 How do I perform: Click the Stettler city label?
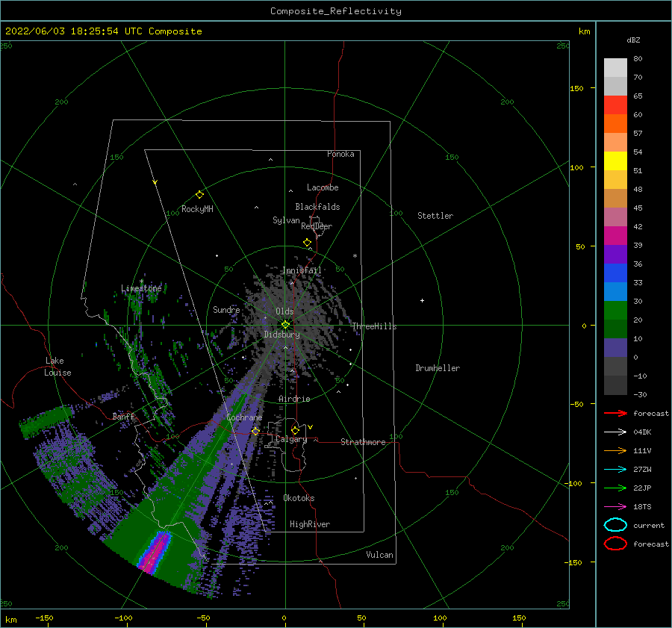click(435, 216)
